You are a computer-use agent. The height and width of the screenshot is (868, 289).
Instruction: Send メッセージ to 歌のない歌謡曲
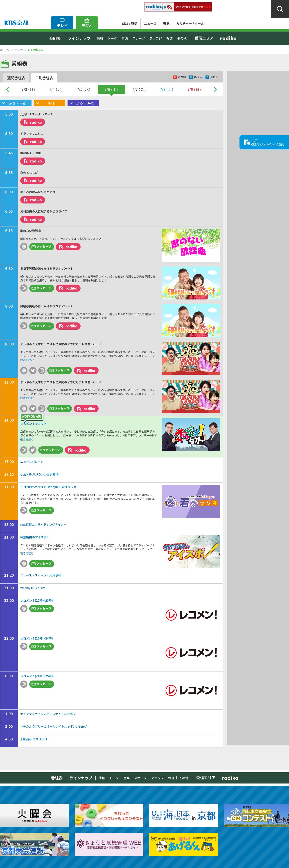[41, 247]
